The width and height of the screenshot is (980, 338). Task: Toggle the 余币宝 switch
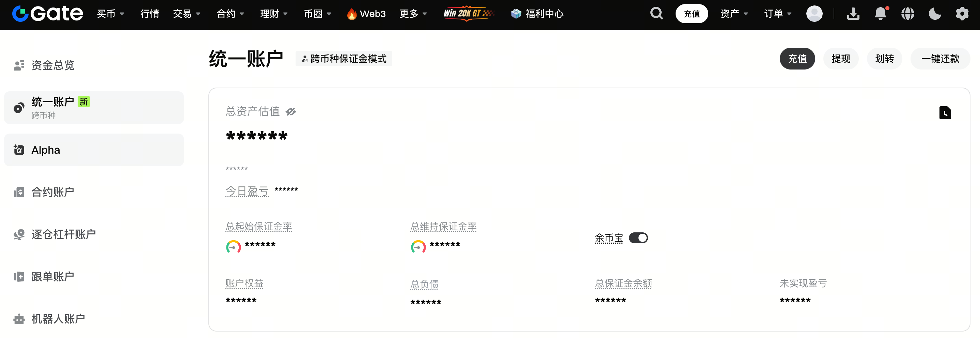[638, 238]
